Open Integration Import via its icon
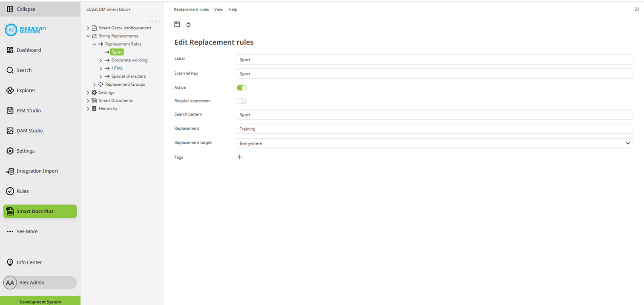 click(10, 171)
